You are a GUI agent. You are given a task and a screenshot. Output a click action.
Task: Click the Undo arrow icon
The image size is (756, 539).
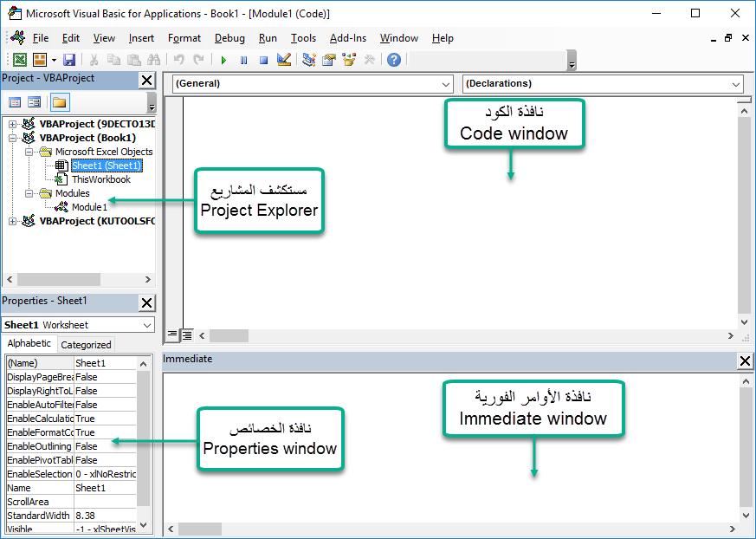pyautogui.click(x=179, y=60)
